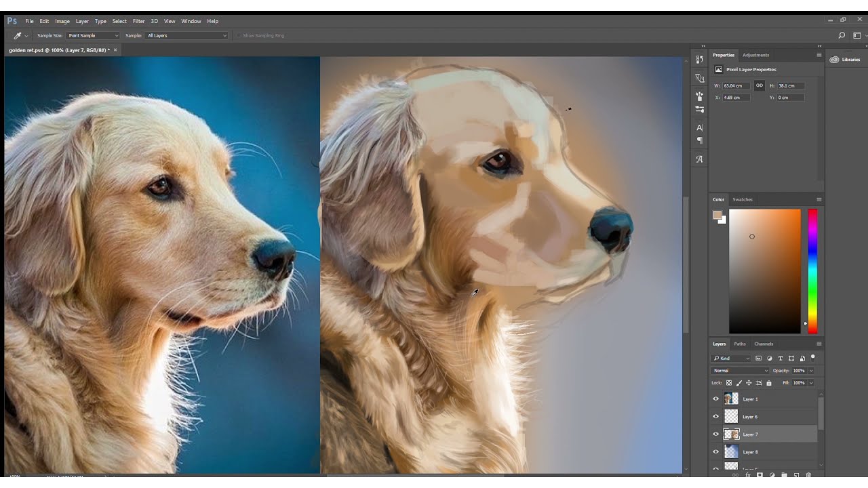Viewport: 868px width, 488px height.
Task: Open the Opacity slider dropdown arrow
Action: 811,371
